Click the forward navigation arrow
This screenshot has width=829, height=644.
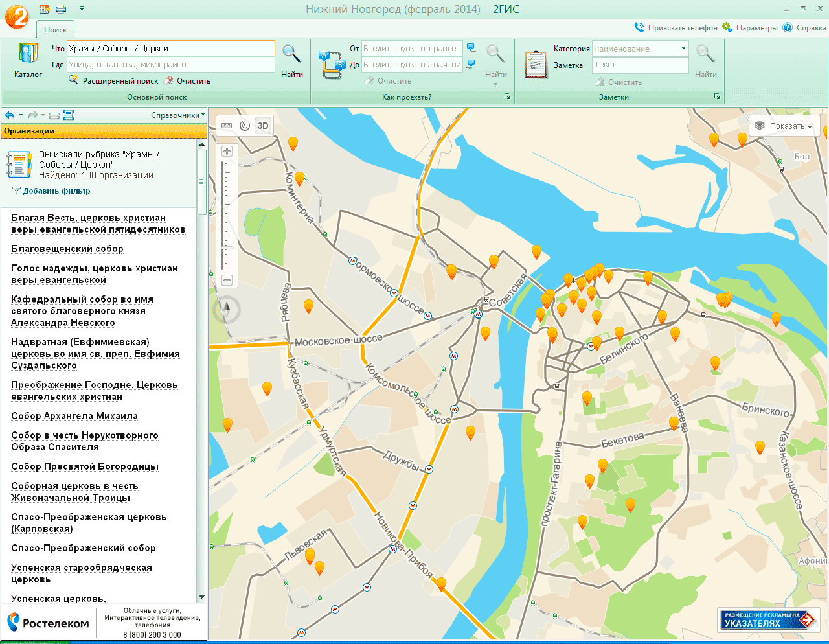click(x=32, y=115)
